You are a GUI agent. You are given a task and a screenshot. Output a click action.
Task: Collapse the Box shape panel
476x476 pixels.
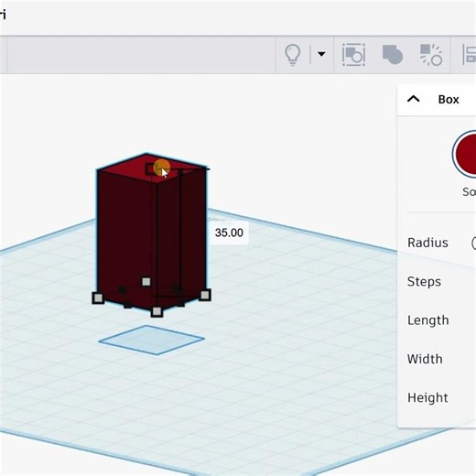414,99
